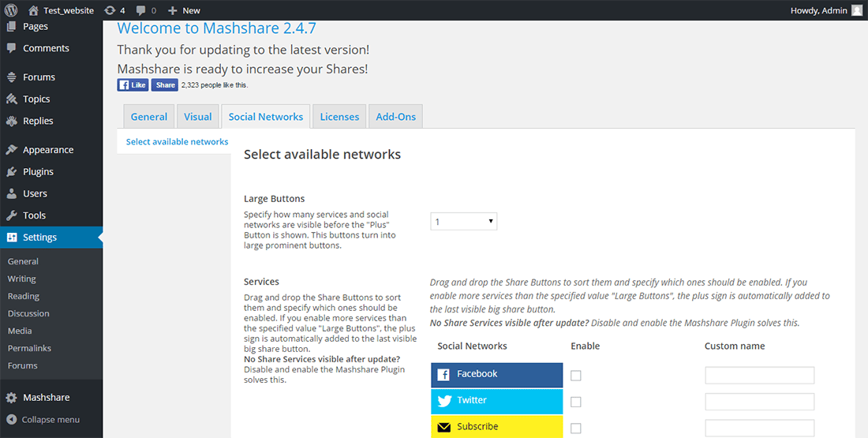Viewport: 868px width, 438px height.
Task: Click Collapse menu in sidebar
Action: [51, 420]
